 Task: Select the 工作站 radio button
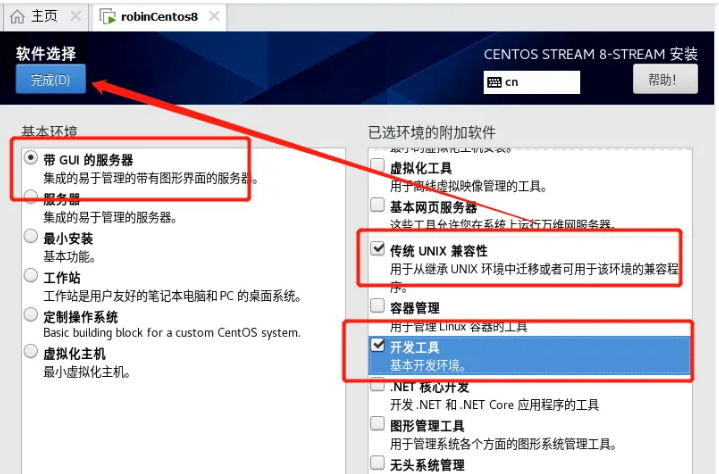pyautogui.click(x=31, y=276)
